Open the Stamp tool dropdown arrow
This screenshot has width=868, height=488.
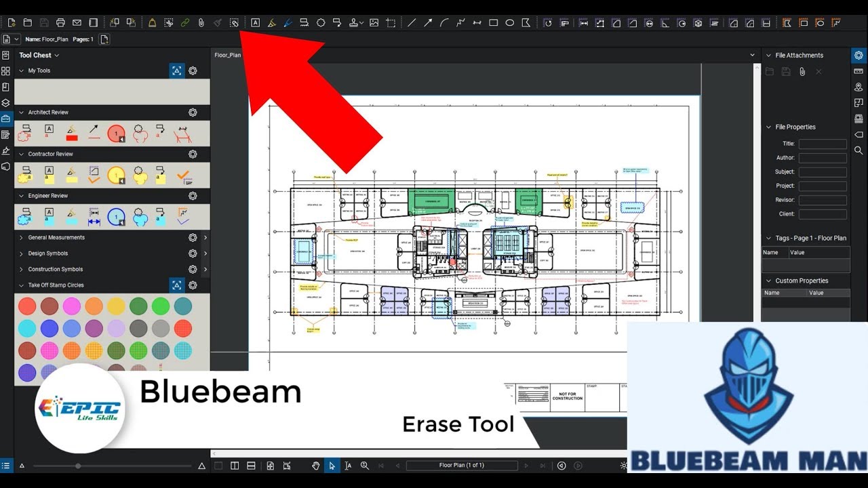(x=362, y=23)
